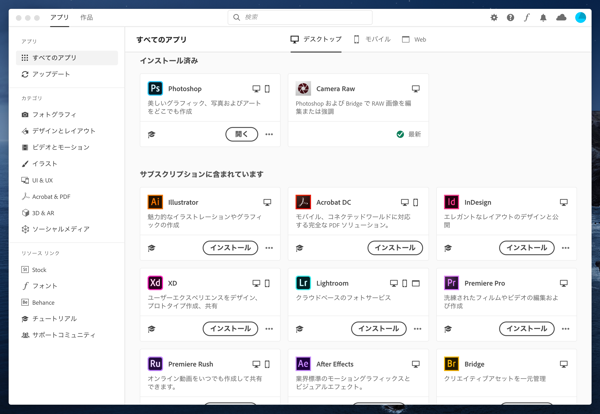
Task: Open the フォトグラフィ category
Action: click(x=49, y=114)
